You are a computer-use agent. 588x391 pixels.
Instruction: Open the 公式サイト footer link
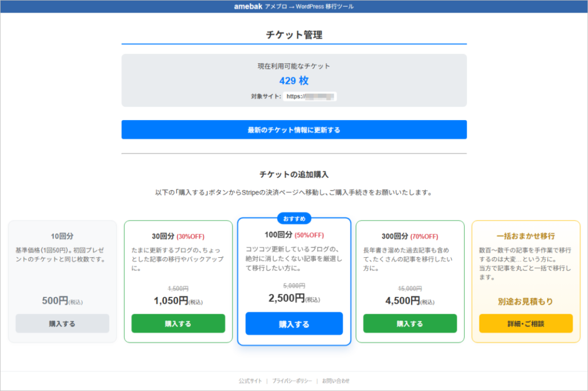click(x=250, y=381)
